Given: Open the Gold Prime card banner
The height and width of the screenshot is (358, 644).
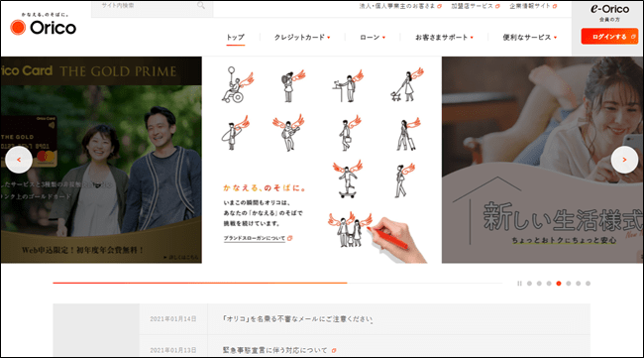Looking at the screenshot, I should (x=101, y=160).
